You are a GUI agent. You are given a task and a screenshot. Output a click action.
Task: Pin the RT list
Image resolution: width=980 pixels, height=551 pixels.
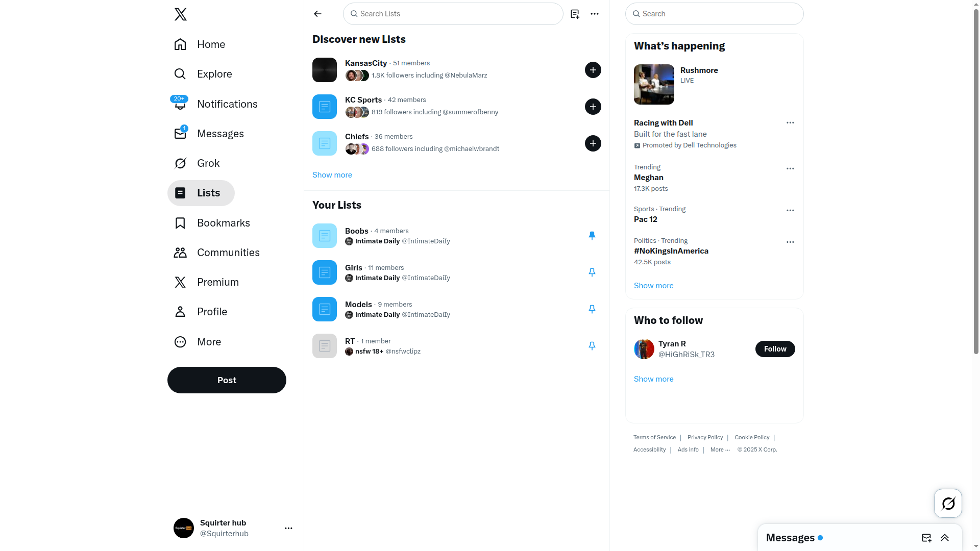tap(592, 346)
